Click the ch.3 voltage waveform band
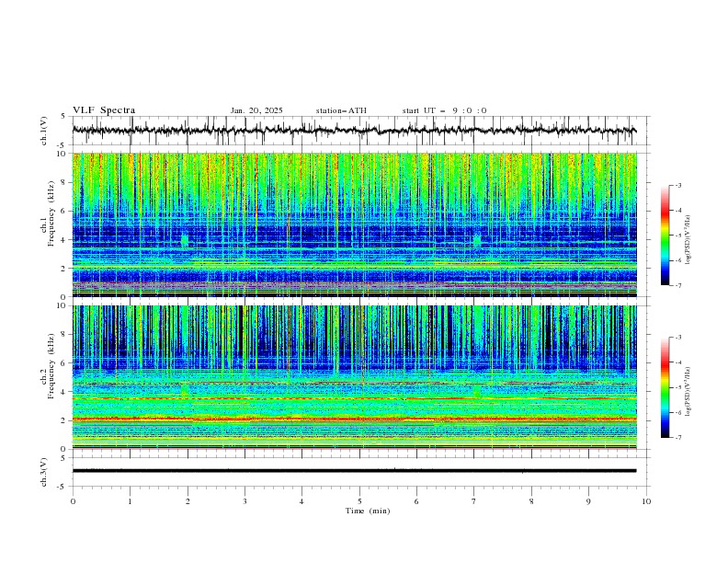This screenshot has height=563, width=728. 354,471
